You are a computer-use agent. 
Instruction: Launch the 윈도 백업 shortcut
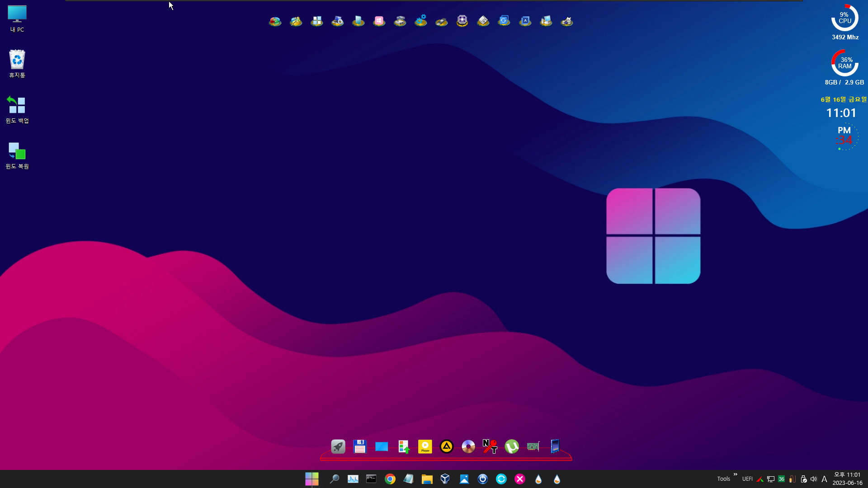coord(17,109)
